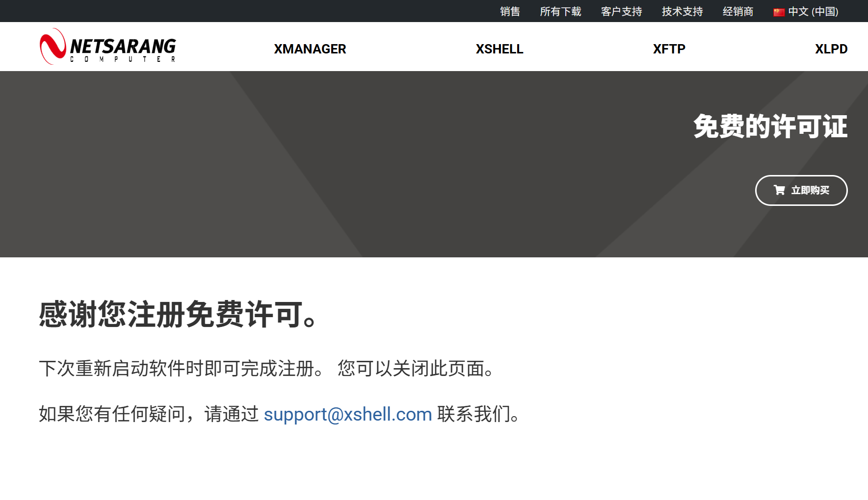Click the shopping cart icon
Viewport: 868px width, 500px height.
click(779, 190)
